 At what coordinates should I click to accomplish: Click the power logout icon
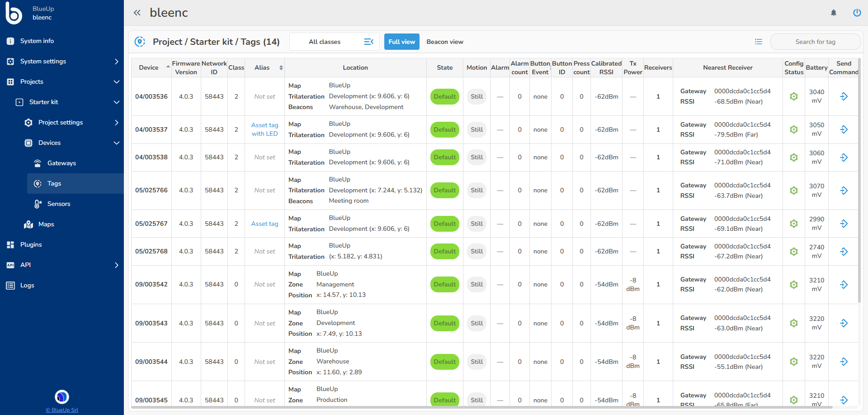point(857,13)
